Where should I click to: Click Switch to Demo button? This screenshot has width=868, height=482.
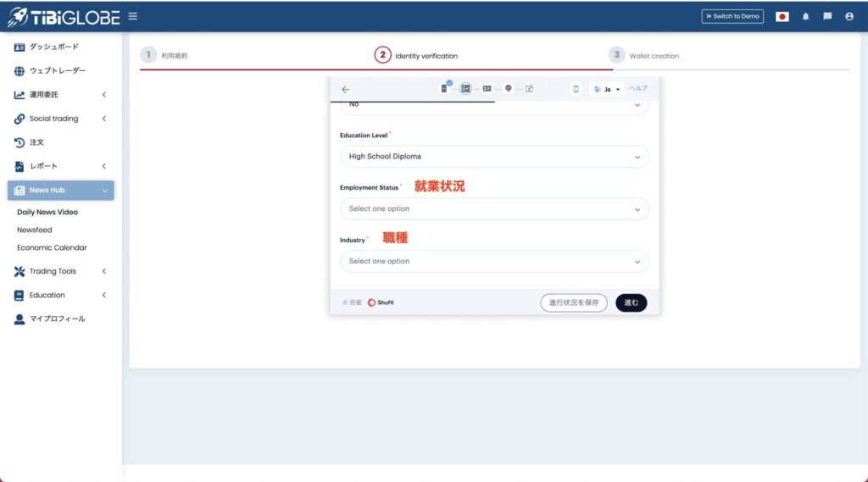point(732,17)
